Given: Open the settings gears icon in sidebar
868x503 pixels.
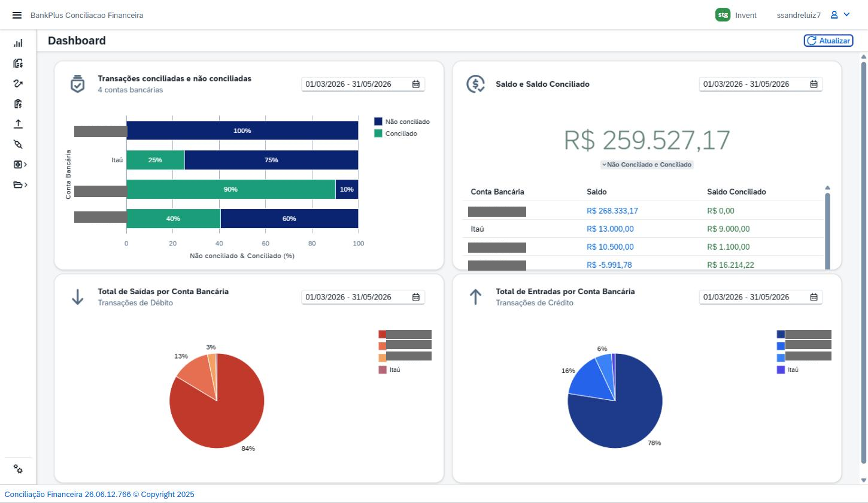Looking at the screenshot, I should pos(18,469).
